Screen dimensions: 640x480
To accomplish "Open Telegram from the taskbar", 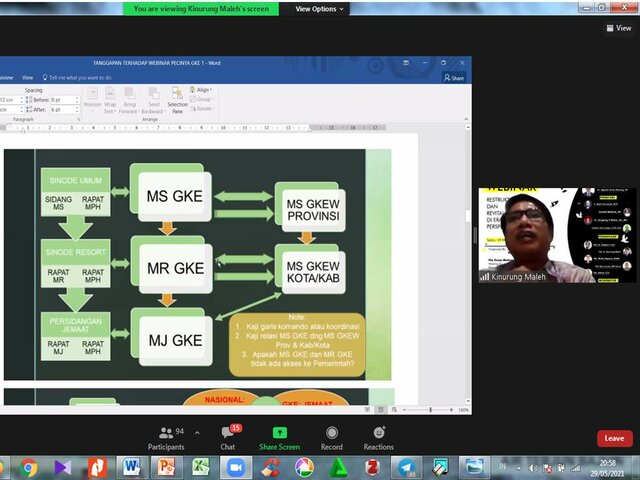I will (407, 467).
